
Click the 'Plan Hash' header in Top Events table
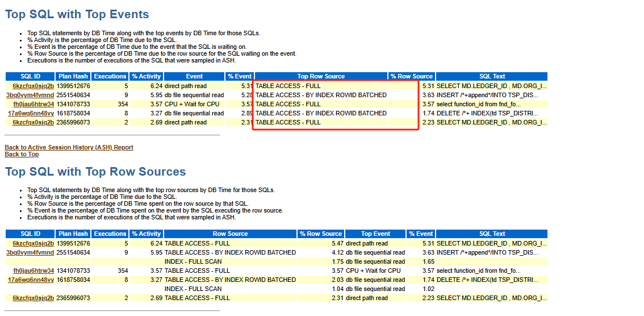73,76
